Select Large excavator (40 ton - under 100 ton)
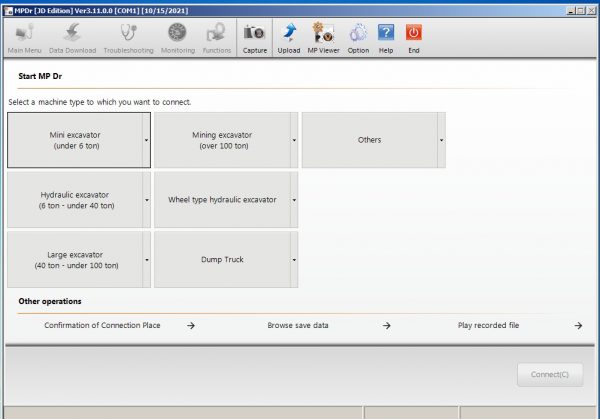This screenshot has height=419, width=600. tap(75, 259)
